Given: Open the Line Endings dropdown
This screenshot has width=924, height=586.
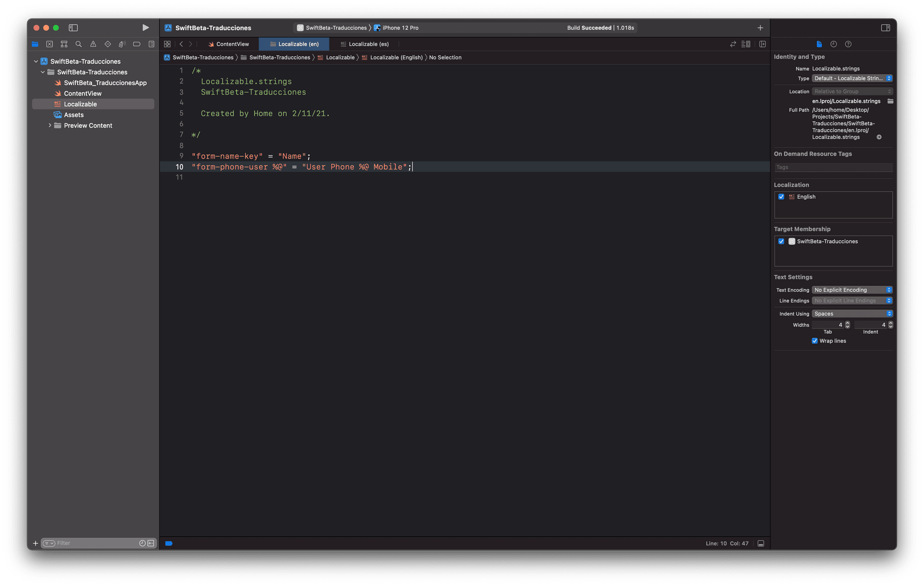Looking at the screenshot, I should click(x=852, y=301).
